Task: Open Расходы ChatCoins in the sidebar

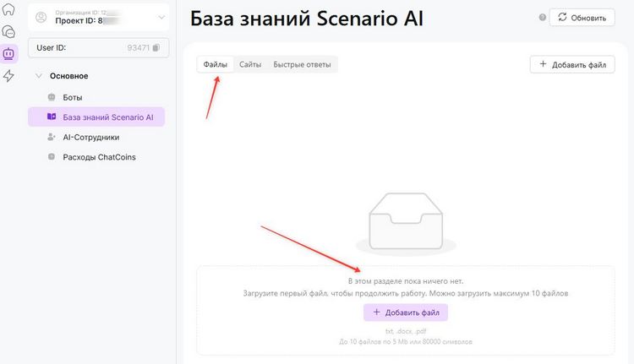Action: click(x=96, y=157)
